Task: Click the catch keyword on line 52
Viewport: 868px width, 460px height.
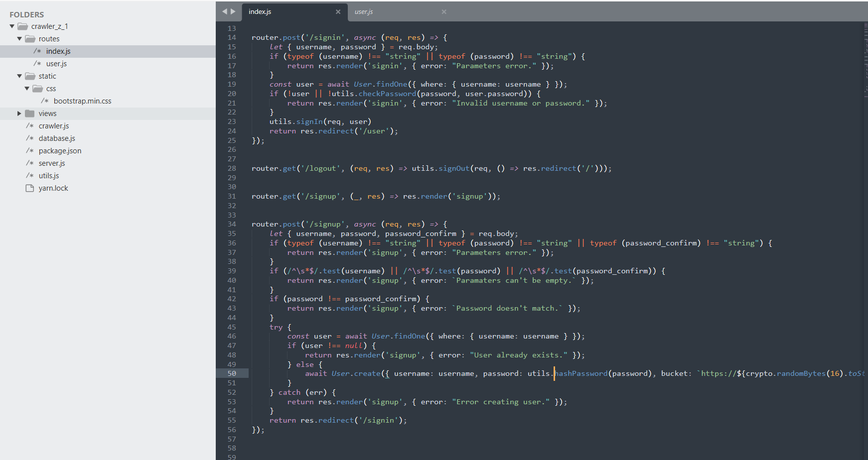Action: point(289,392)
